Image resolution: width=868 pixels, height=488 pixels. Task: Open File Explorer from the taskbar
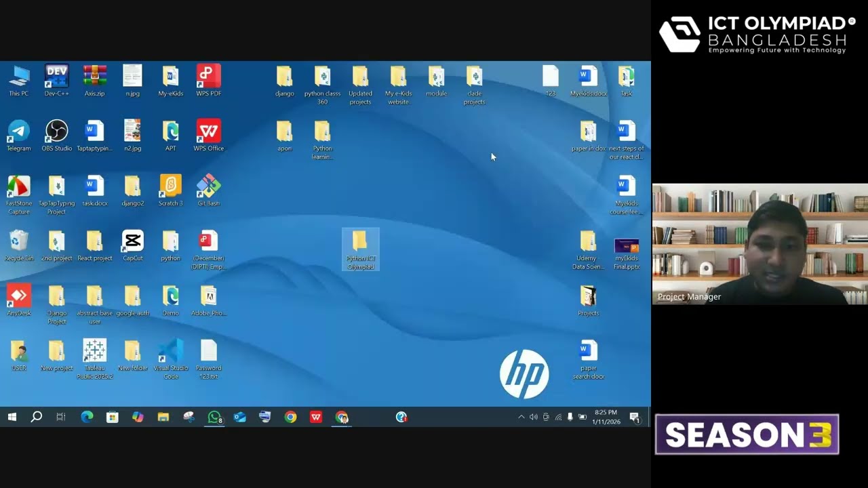pyautogui.click(x=163, y=417)
